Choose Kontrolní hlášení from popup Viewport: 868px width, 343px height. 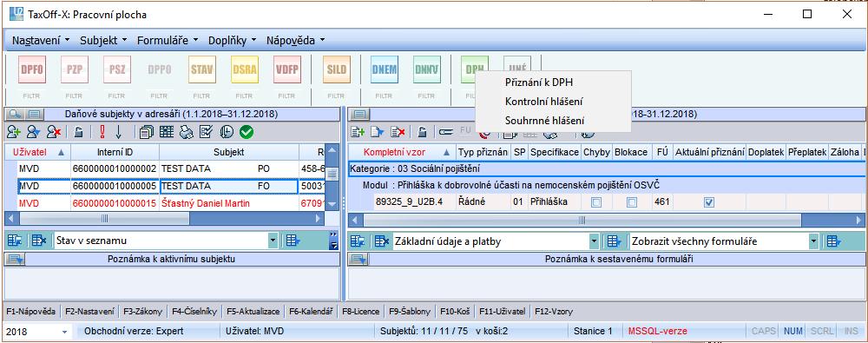pos(543,102)
